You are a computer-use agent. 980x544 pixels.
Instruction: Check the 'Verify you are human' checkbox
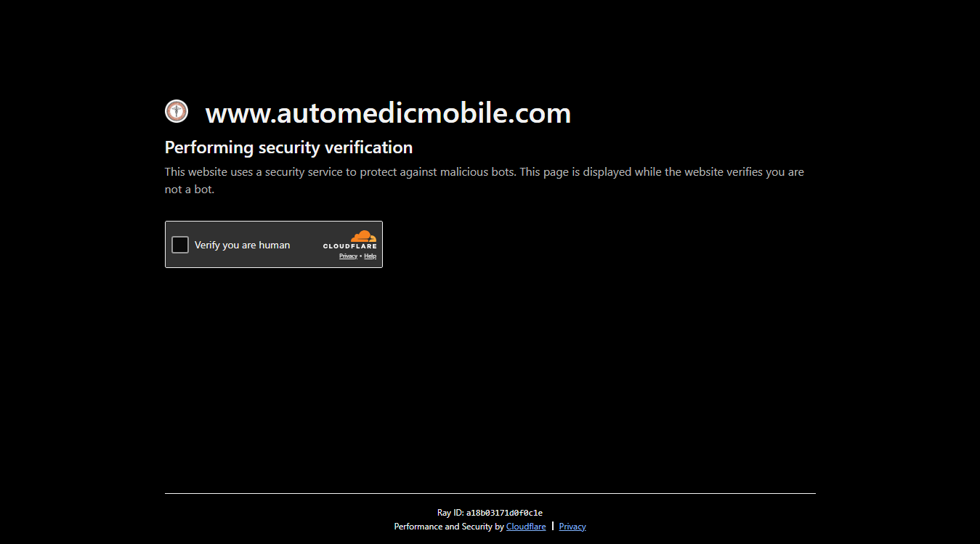(180, 245)
